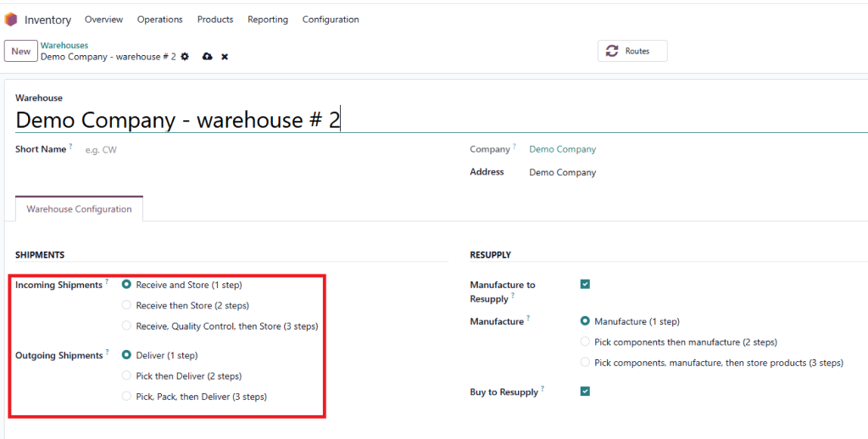Image resolution: width=868 pixels, height=439 pixels.
Task: Switch to Warehouse Configuration tab
Action: pyautogui.click(x=79, y=209)
